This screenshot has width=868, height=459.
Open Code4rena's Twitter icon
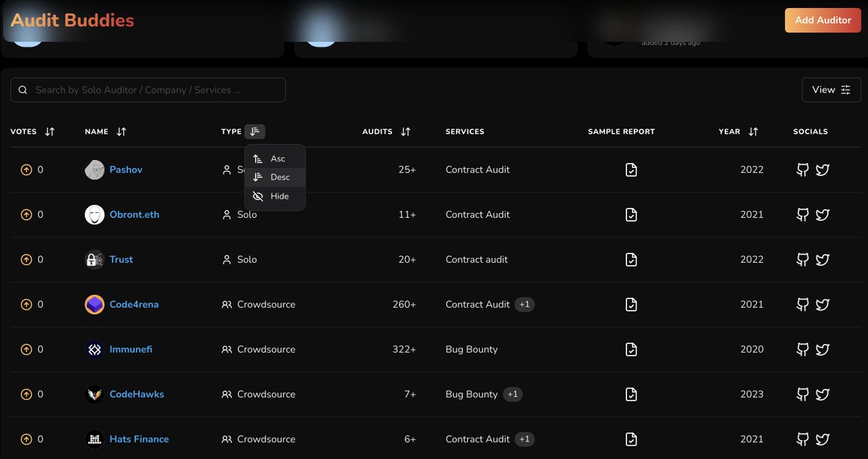point(822,305)
